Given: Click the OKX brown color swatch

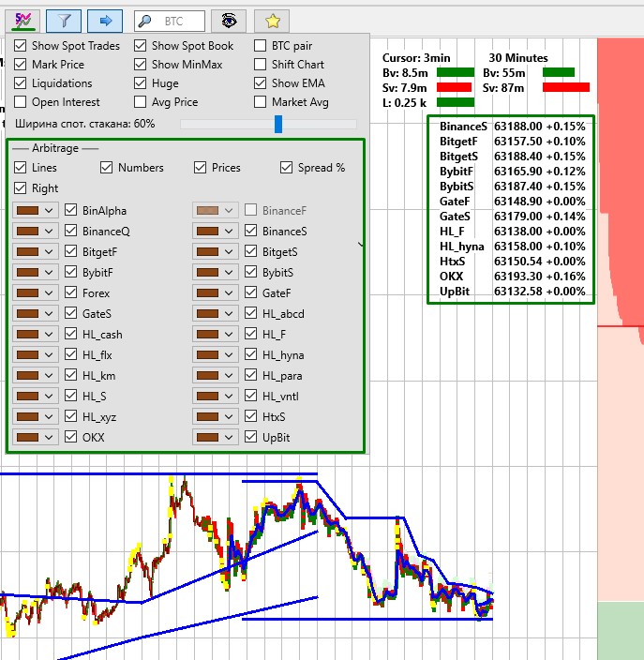Looking at the screenshot, I should click(28, 437).
